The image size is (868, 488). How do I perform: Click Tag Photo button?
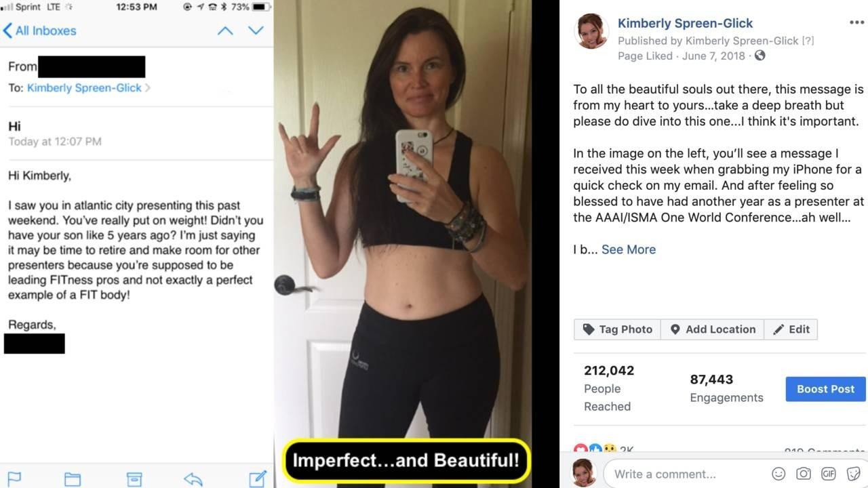(x=617, y=329)
